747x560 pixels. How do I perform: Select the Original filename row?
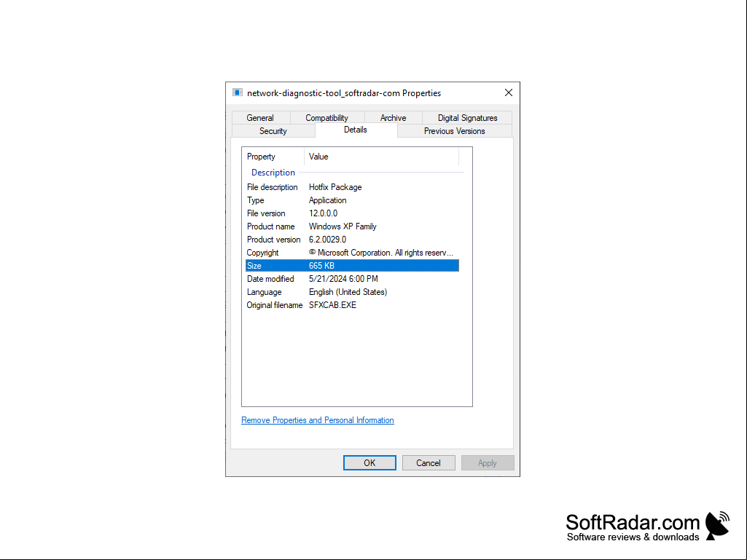click(x=352, y=305)
